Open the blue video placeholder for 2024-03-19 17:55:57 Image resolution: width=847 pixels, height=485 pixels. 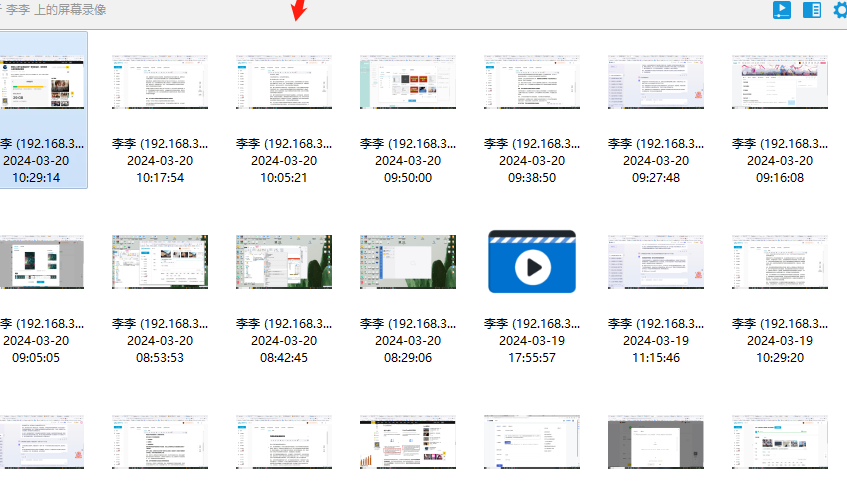point(532,261)
